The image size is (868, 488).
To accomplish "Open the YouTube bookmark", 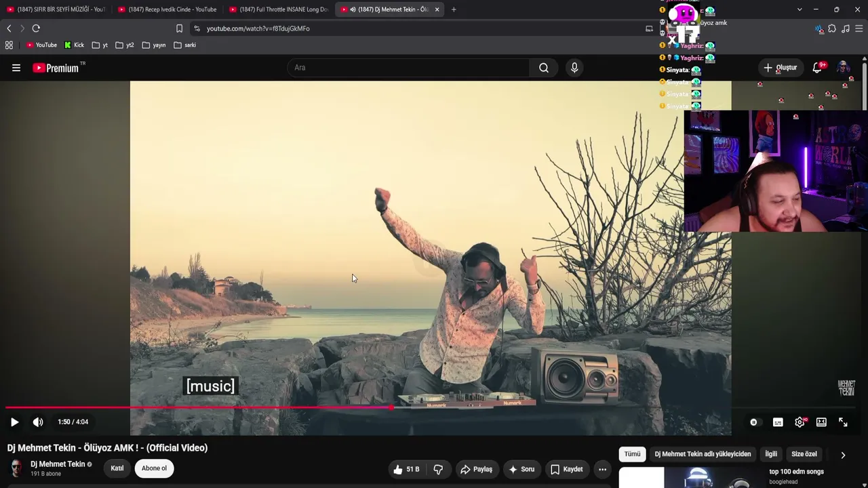I will click(41, 45).
